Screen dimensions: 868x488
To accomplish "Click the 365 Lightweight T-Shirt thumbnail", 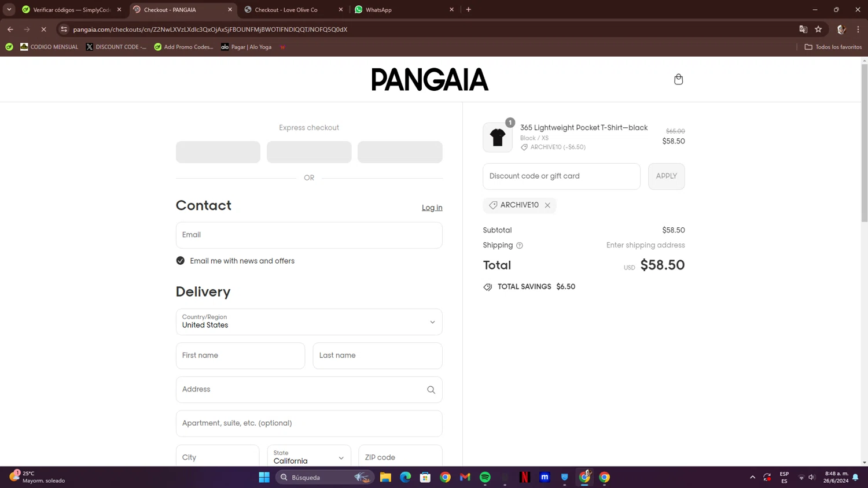I will (x=498, y=138).
